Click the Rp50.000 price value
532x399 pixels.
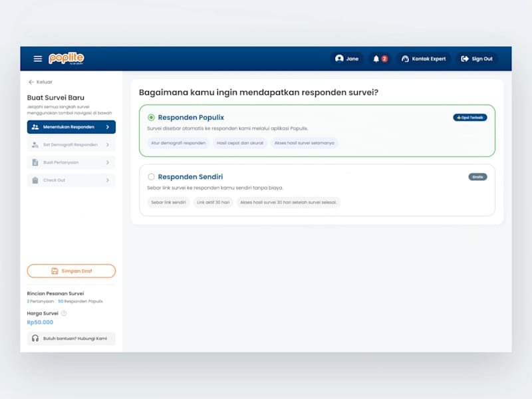click(40, 323)
